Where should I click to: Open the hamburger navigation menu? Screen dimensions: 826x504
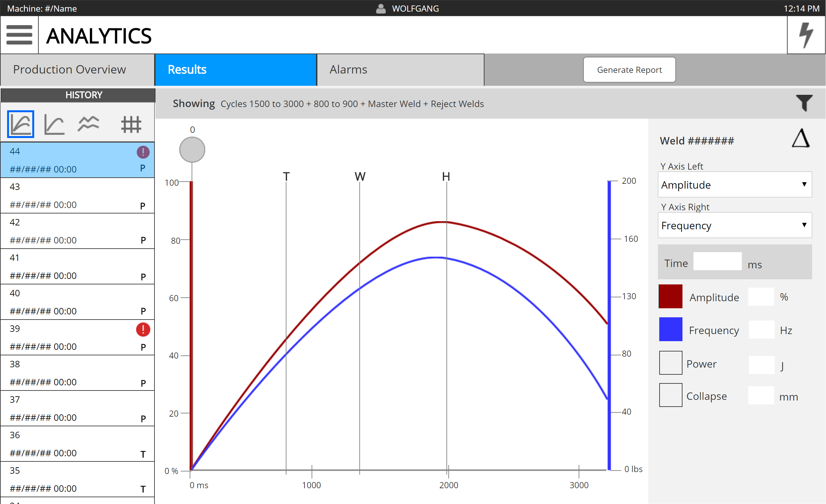coord(19,35)
